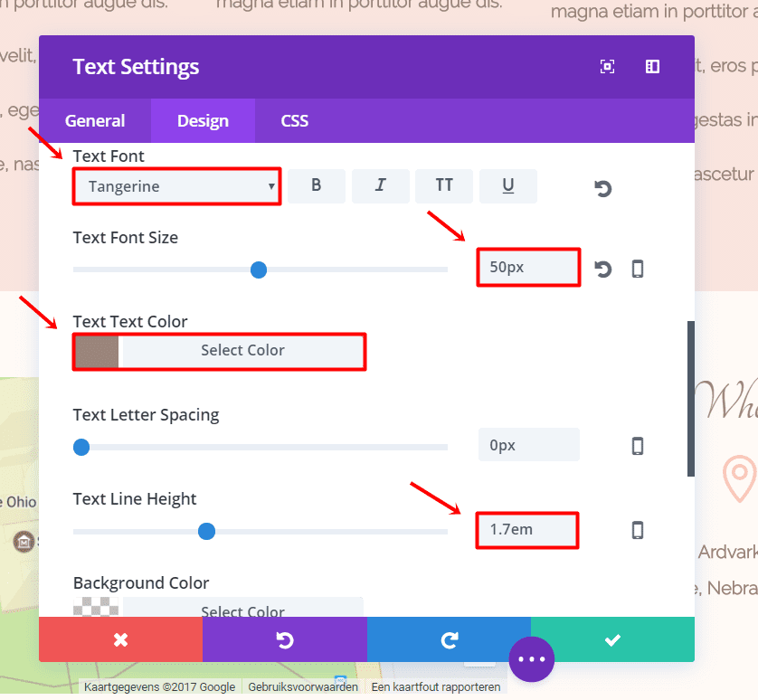Open the Text Font dropdown showing Tangerine
The image size is (758, 700).
[177, 186]
